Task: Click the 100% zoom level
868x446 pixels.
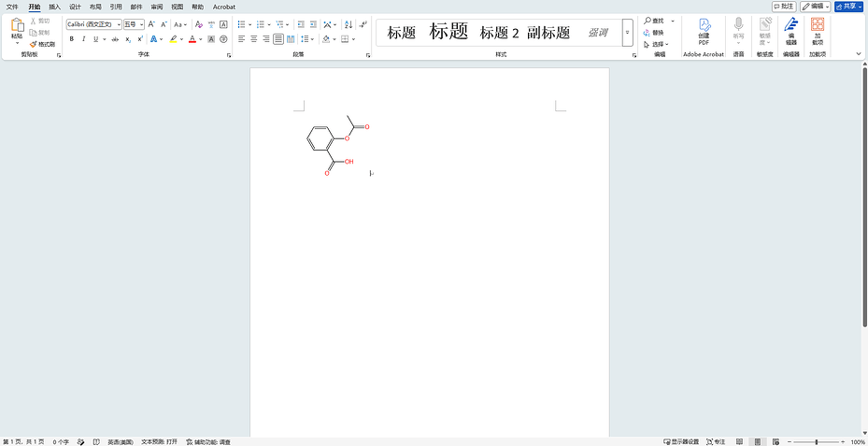Action: (x=858, y=441)
